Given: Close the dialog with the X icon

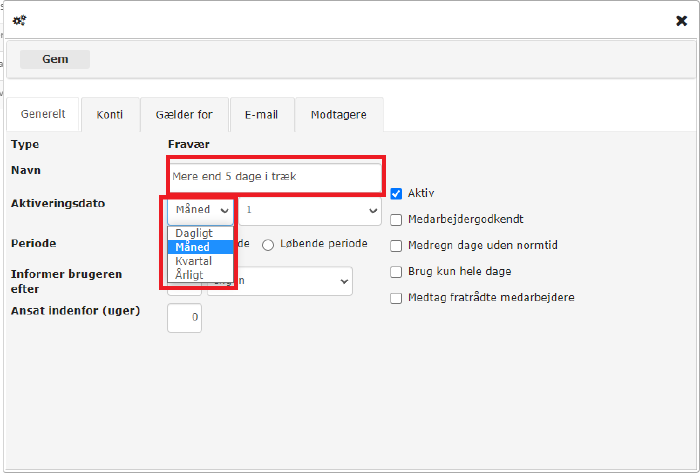Looking at the screenshot, I should pyautogui.click(x=681, y=20).
